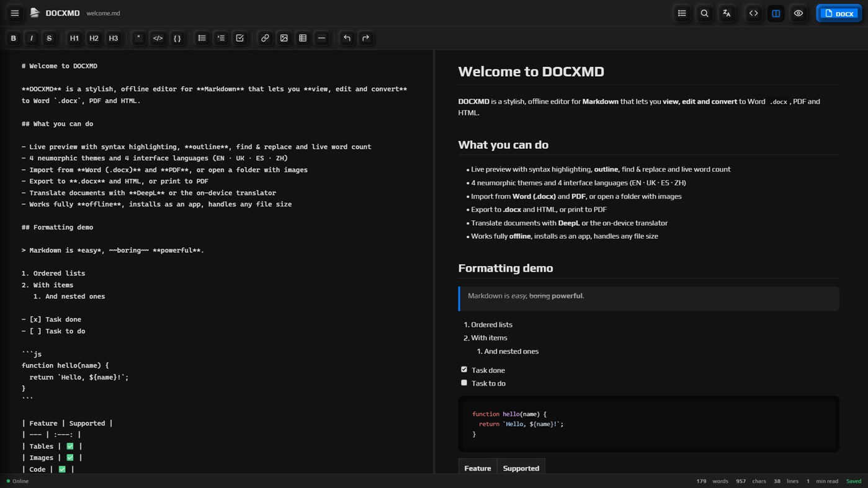868x488 pixels.
Task: Click '| Tables | ✅ |' editor row
Action: coord(52,446)
